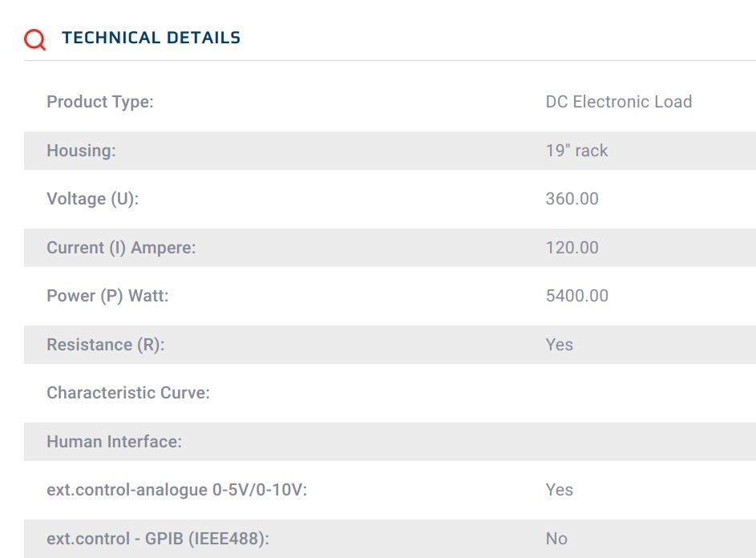This screenshot has height=558, width=756.
Task: Select the Human Interface row
Action: click(390, 441)
